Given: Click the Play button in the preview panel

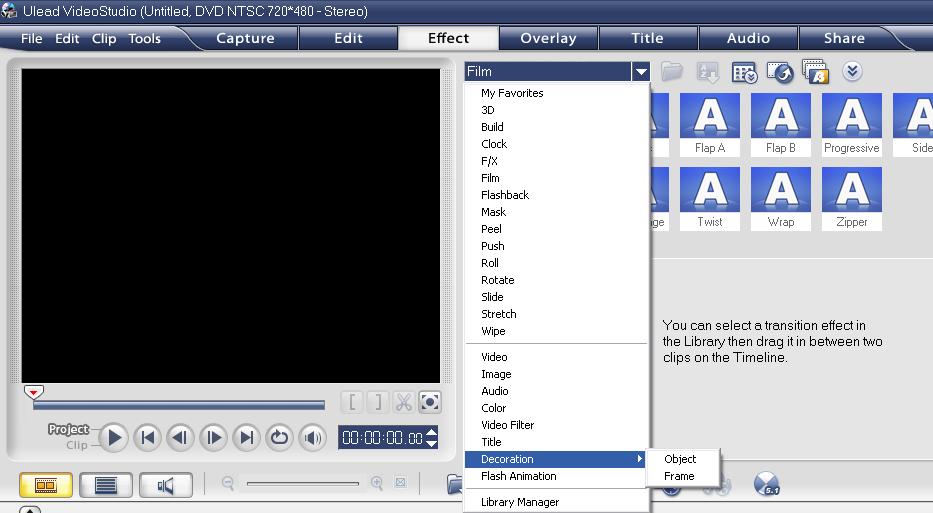Looking at the screenshot, I should (114, 438).
